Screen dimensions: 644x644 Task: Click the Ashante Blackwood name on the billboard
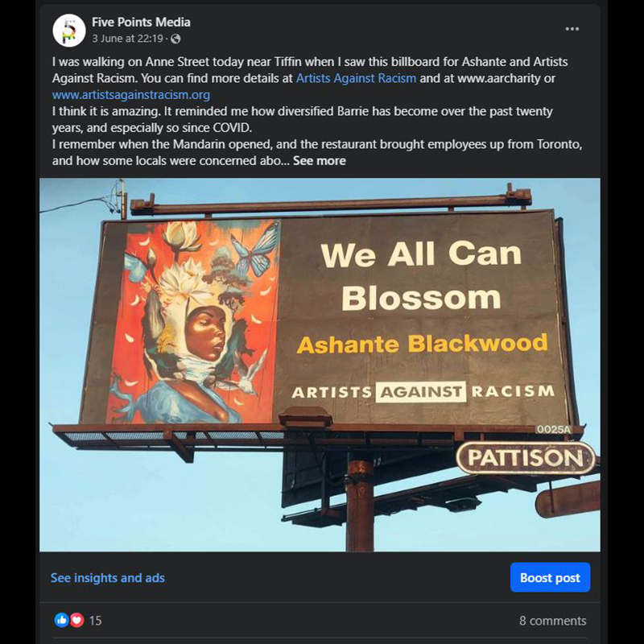(422, 345)
